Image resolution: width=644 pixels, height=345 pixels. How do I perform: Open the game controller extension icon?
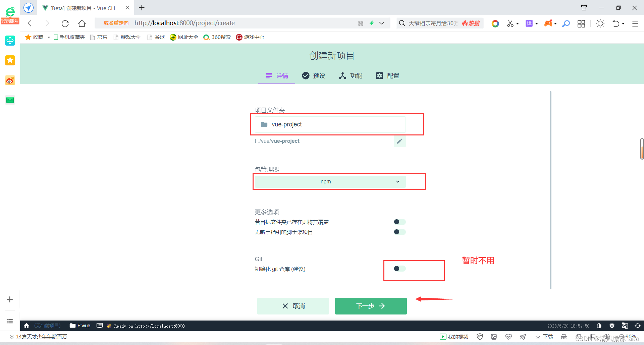[x=548, y=23]
